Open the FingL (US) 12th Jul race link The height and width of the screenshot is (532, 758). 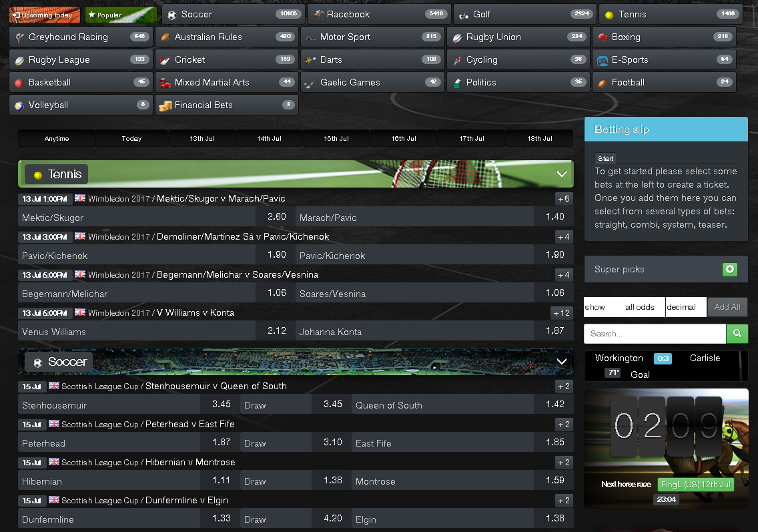coord(696,485)
